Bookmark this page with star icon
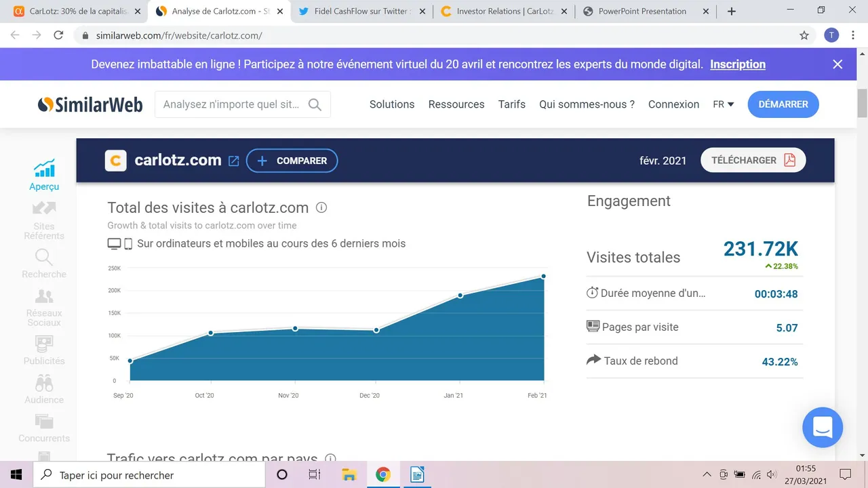Screen dimensions: 868x488 tap(804, 35)
